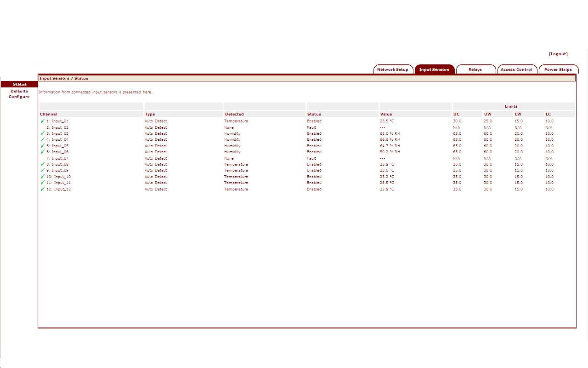Open Defaults in the sidebar
This screenshot has width=588, height=368.
pyautogui.click(x=19, y=91)
